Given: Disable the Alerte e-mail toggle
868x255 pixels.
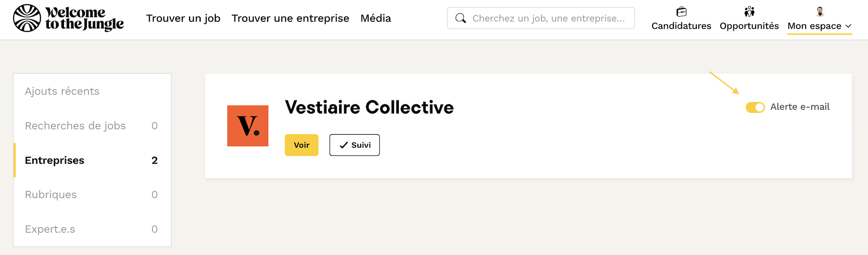Looking at the screenshot, I should click(x=755, y=107).
